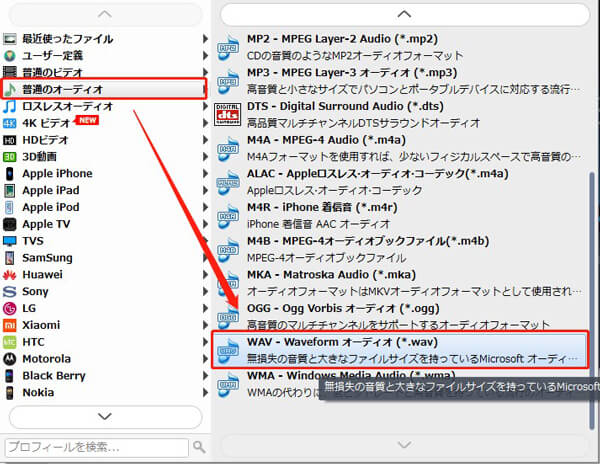Click the MP3 format icon

[x=228, y=81]
